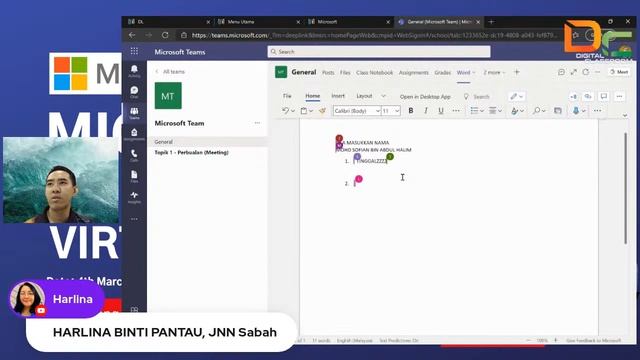Open conversation for this tab
The width and height of the screenshot is (640, 360).
561,72
